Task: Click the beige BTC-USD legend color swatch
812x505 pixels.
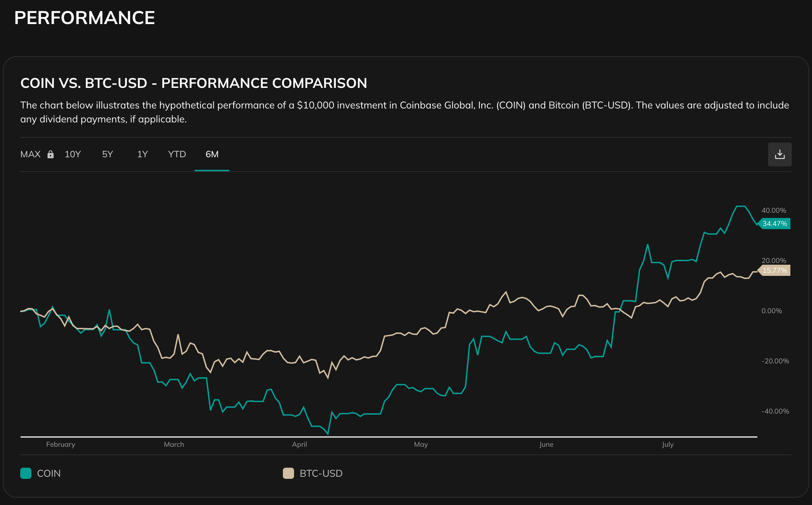Action: (288, 473)
